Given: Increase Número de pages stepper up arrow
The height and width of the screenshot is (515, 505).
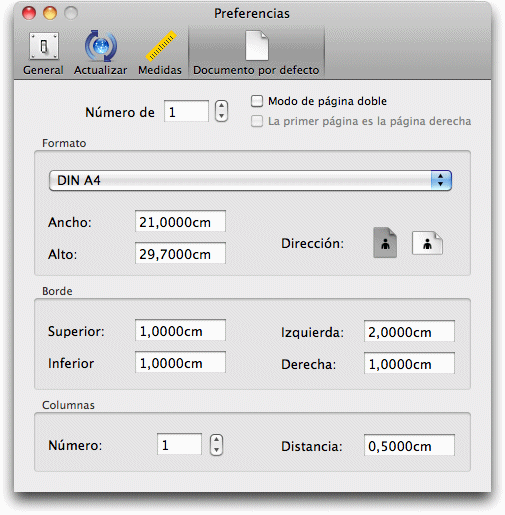Looking at the screenshot, I should (221, 106).
